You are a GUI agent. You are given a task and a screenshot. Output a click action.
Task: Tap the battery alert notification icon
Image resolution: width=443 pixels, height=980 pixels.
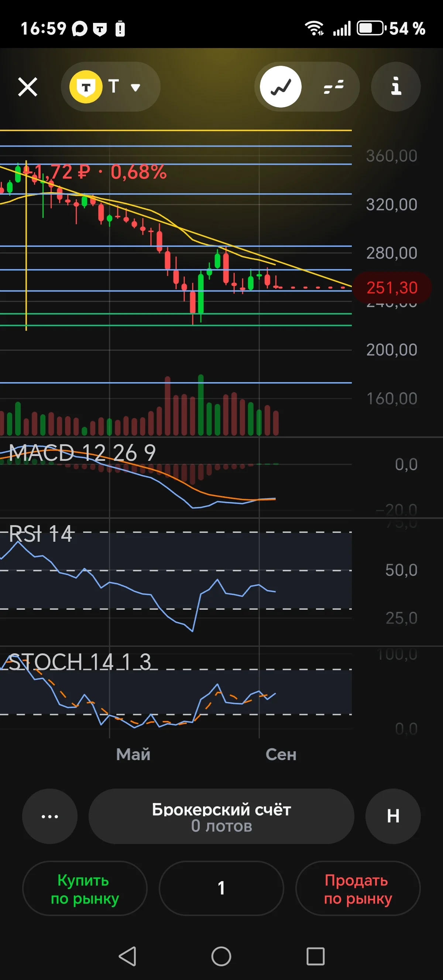(x=120, y=29)
